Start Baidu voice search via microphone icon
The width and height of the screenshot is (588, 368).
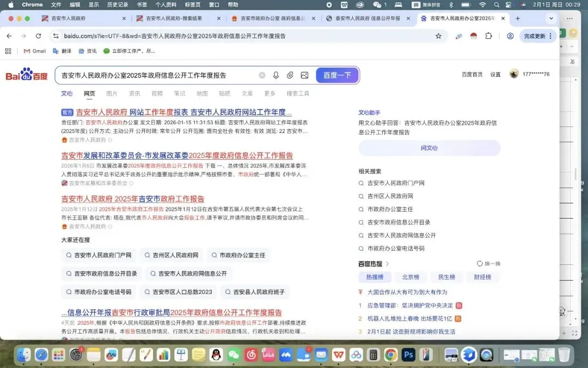276,75
